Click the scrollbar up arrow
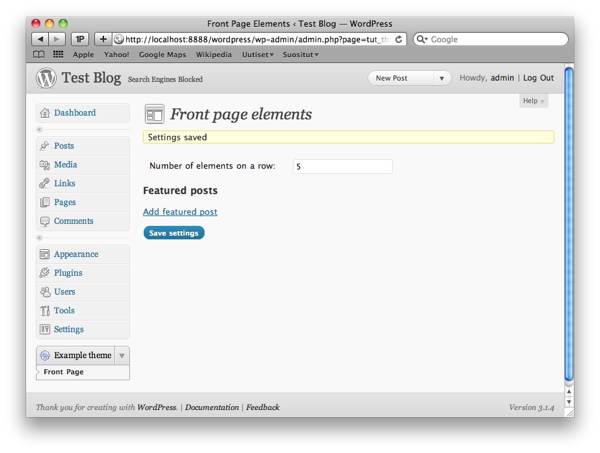This screenshot has height=453, width=600. pos(569,392)
